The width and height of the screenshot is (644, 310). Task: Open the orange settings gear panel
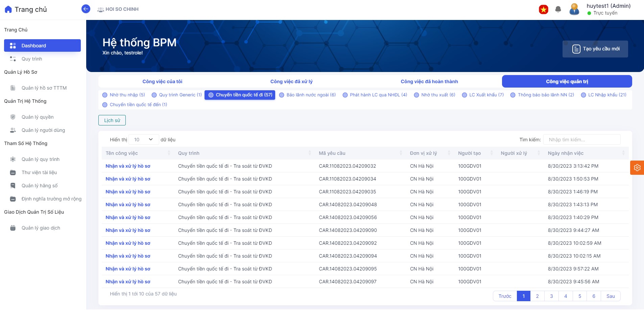coord(637,168)
